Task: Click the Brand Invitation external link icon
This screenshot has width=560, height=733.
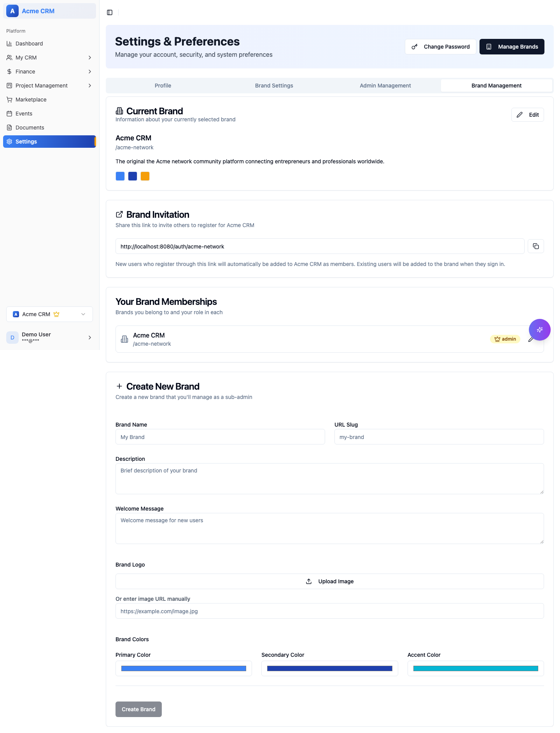Action: (x=119, y=214)
